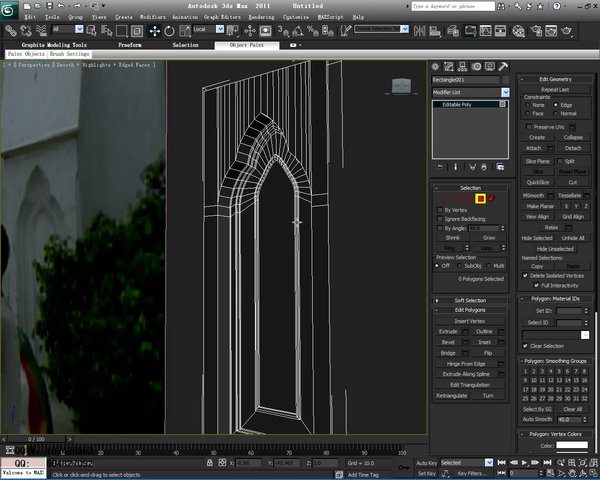This screenshot has width=600, height=480.
Task: Enable the By Vertex checkbox
Action: pos(440,210)
